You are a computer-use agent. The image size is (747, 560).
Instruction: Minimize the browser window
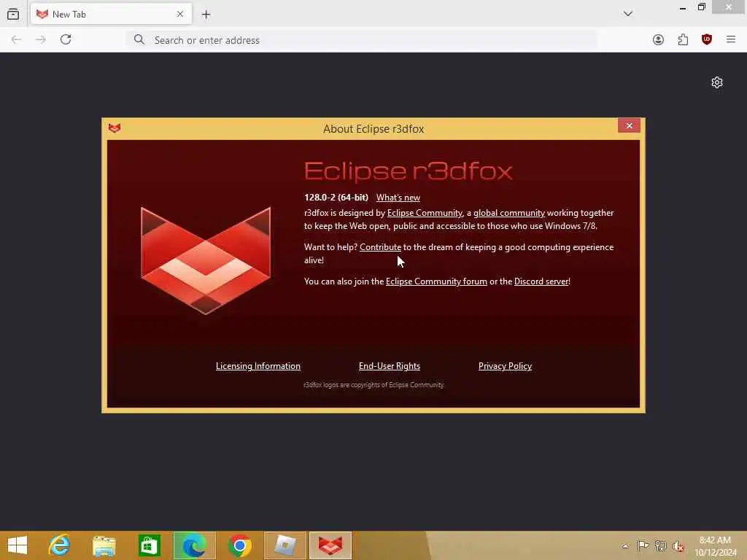coord(683,7)
